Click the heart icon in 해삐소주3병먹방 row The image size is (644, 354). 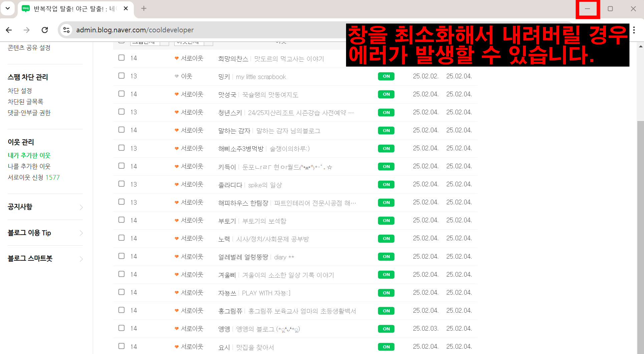tap(177, 148)
